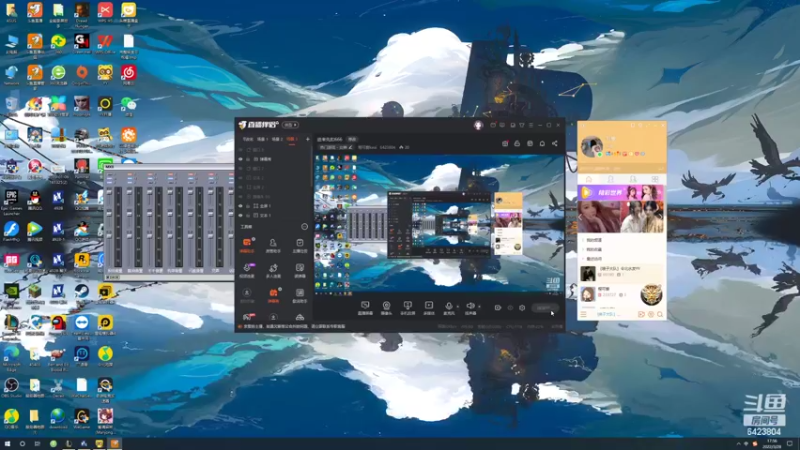The image size is (800, 450).
Task: Open the user avatar in streaming app titlebar
Action: [x=478, y=125]
